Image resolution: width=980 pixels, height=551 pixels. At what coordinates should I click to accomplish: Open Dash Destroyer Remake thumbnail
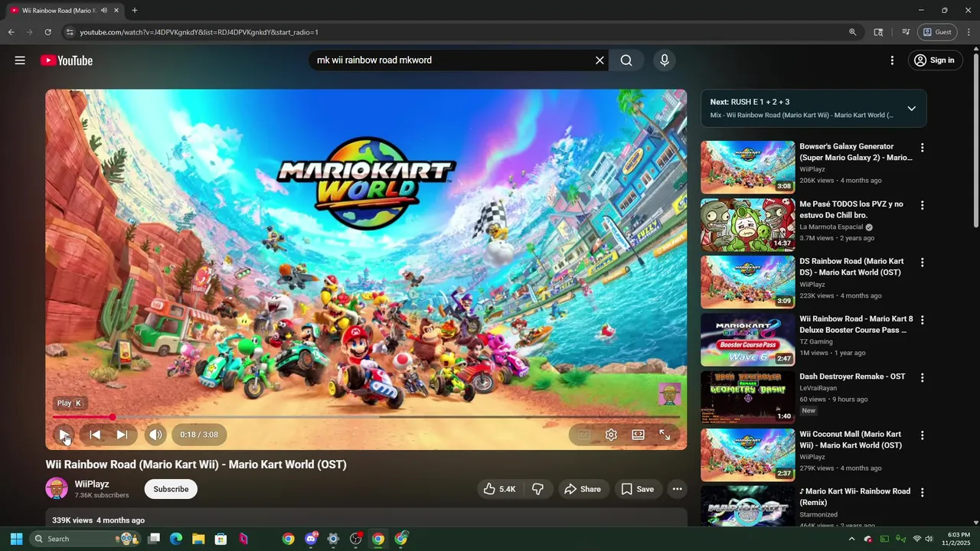748,397
